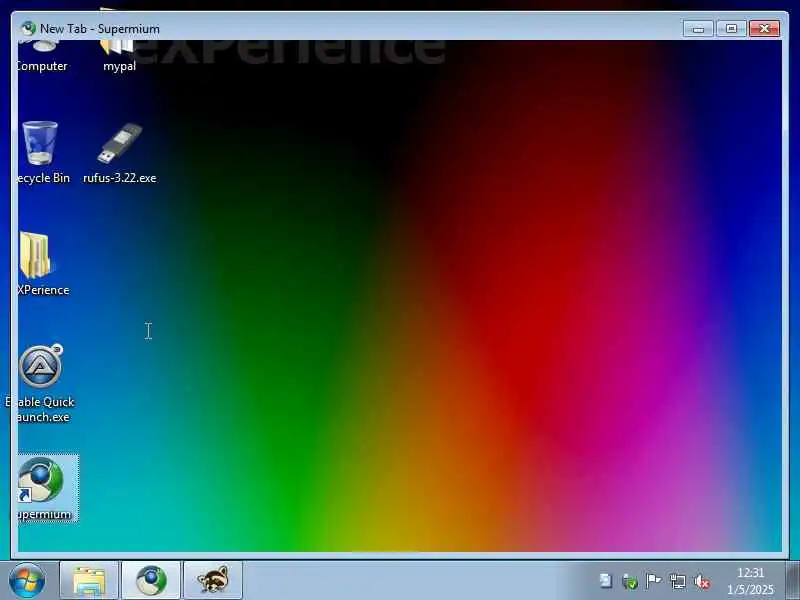Mute volume via tray speaker icon
This screenshot has height=600, width=800.
tap(702, 581)
